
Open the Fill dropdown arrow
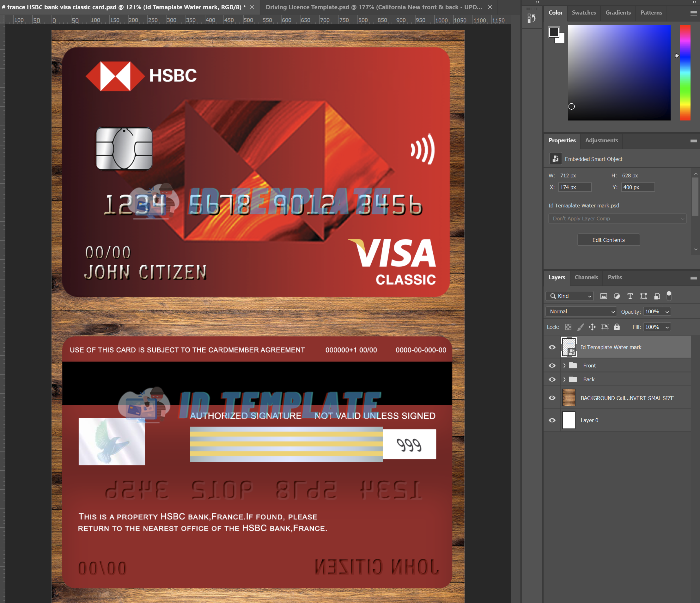(667, 327)
